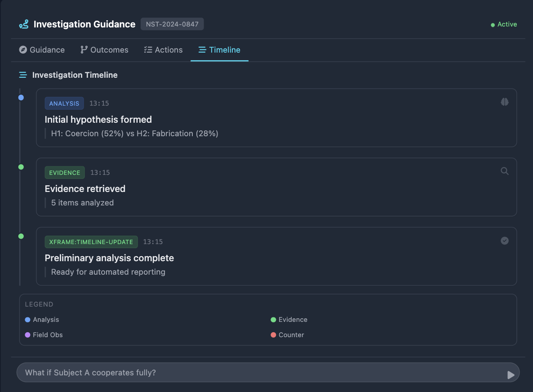Click the NST-2024-0847 case badge

172,24
